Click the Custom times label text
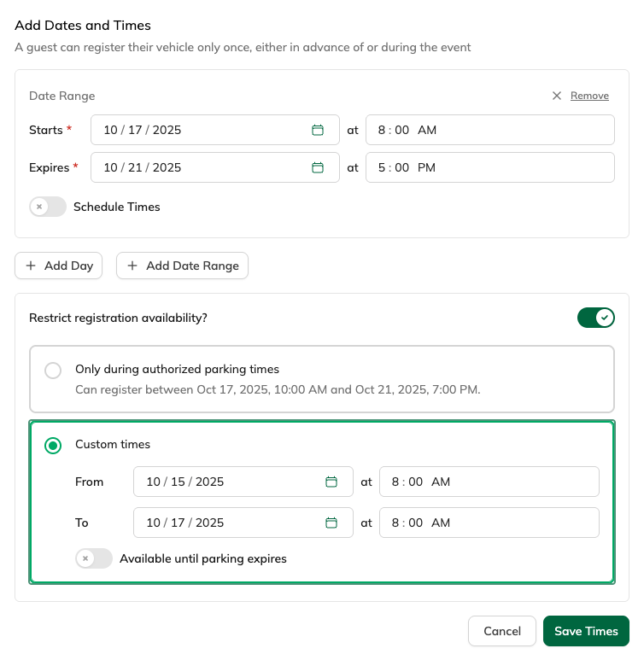 pos(113,444)
